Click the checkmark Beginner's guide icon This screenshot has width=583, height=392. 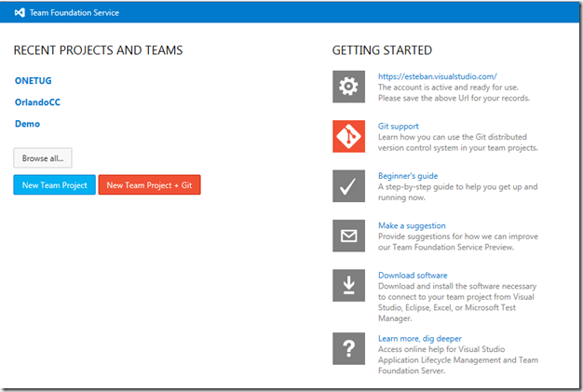tap(348, 186)
